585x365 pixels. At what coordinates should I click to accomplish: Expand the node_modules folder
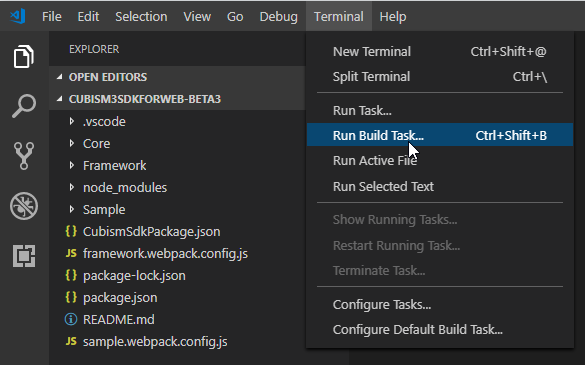pos(125,187)
